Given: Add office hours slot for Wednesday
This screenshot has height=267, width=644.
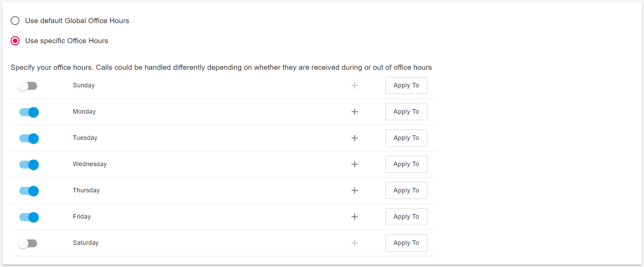Looking at the screenshot, I should (x=354, y=164).
